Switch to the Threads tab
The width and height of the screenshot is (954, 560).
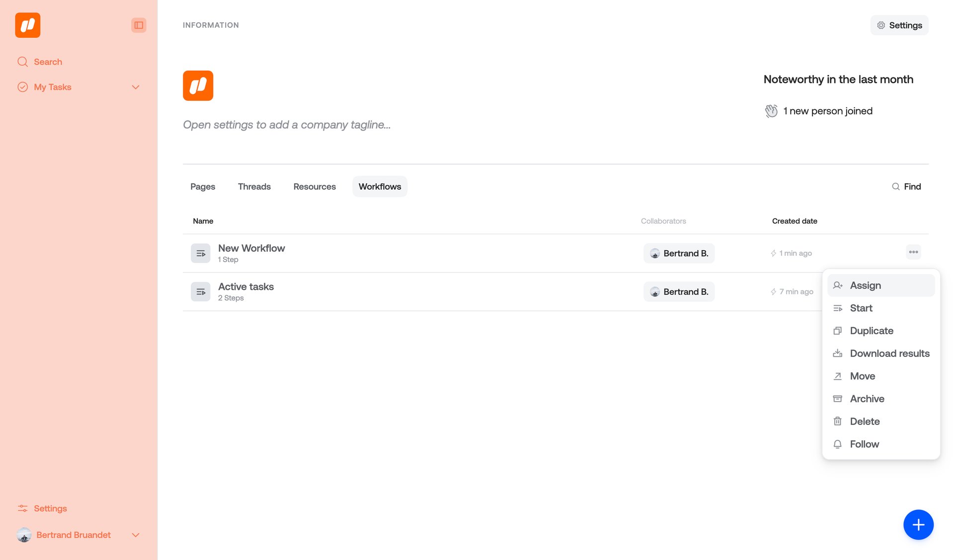coord(254,187)
